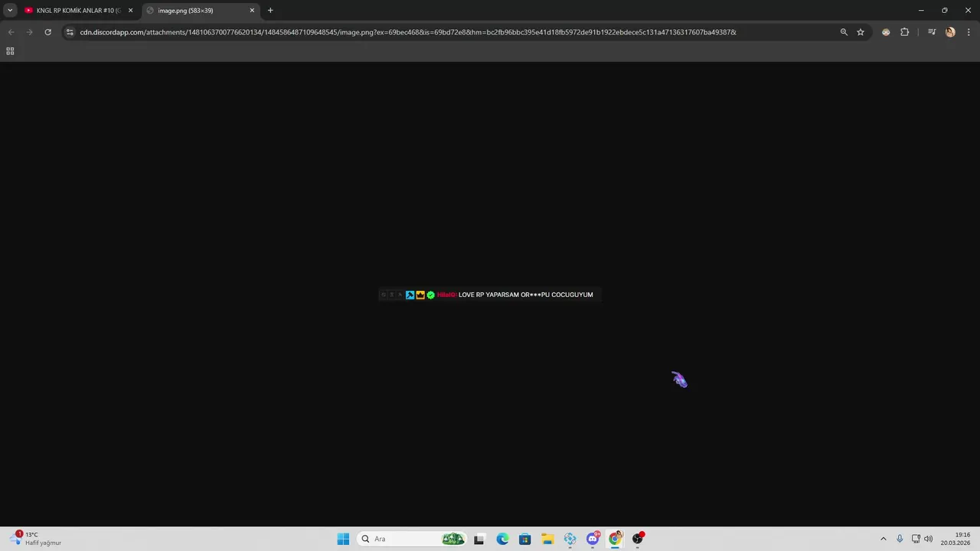Open network settings tray icon

[x=916, y=539]
